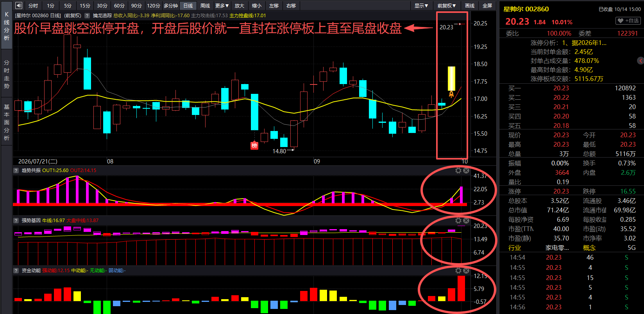Viewport: 644px width, 314px height.
Task: Expand the 更多 period dropdown
Action: pyautogui.click(x=222, y=5)
